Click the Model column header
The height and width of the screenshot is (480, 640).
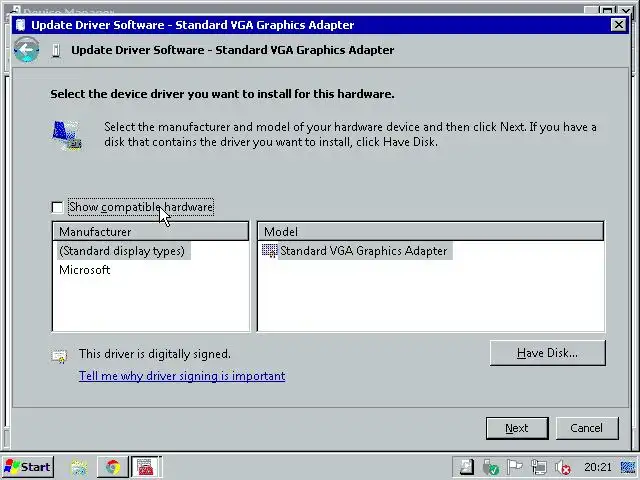click(431, 232)
